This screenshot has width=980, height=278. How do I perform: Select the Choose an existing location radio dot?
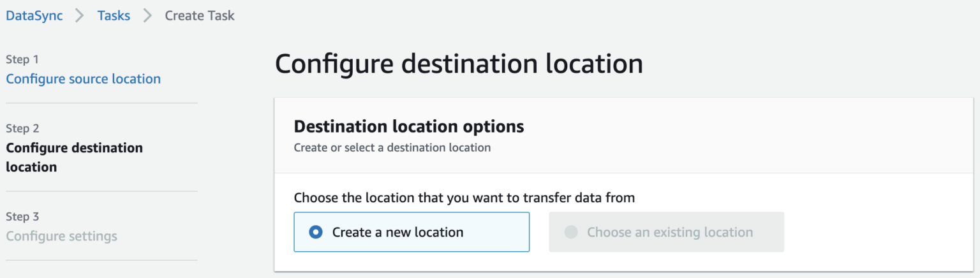coord(570,232)
